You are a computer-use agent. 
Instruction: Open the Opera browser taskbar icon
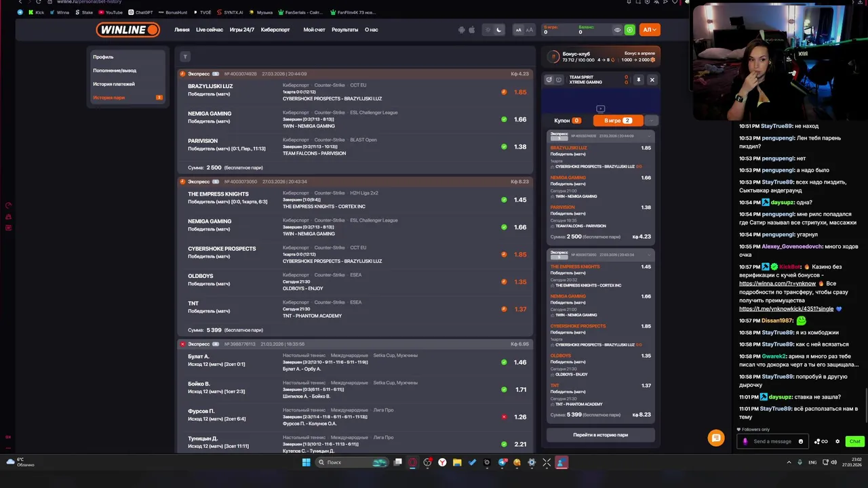coord(412,462)
